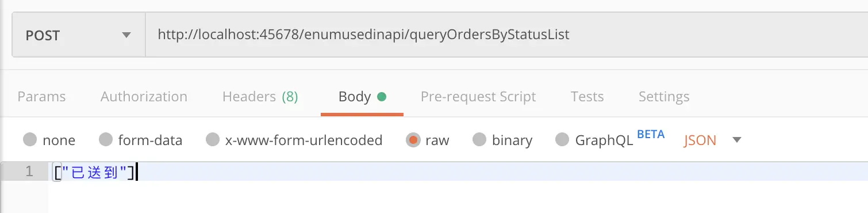868x213 pixels.
Task: Open the Settings tab
Action: (664, 97)
